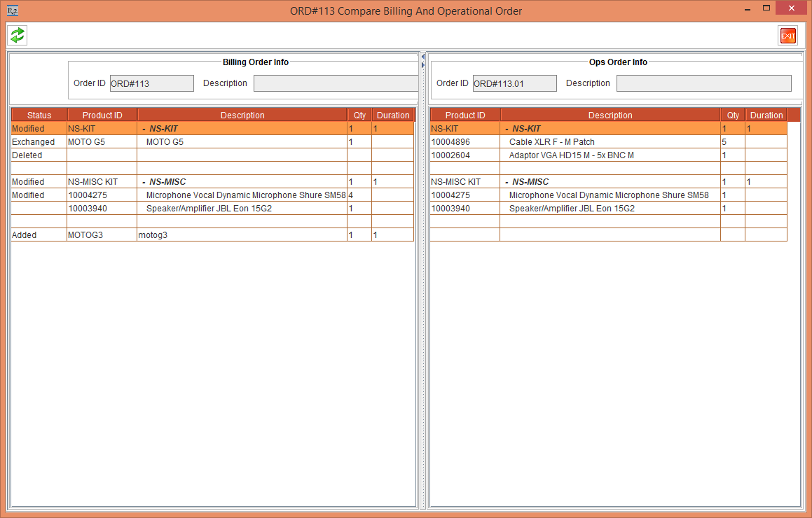Click the Status column header
The height and width of the screenshot is (518, 812).
pyautogui.click(x=39, y=115)
